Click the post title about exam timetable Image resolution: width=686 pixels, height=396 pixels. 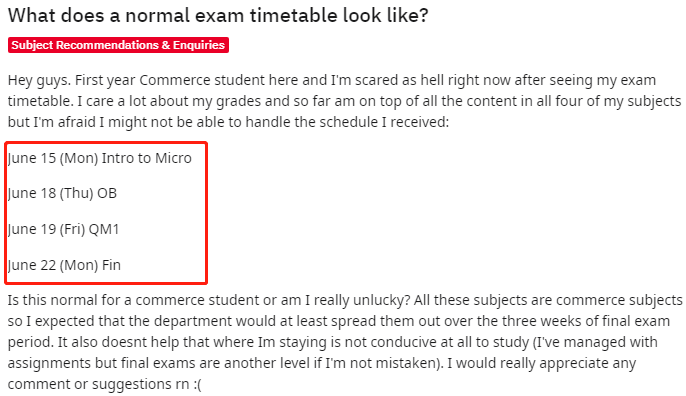pos(218,16)
